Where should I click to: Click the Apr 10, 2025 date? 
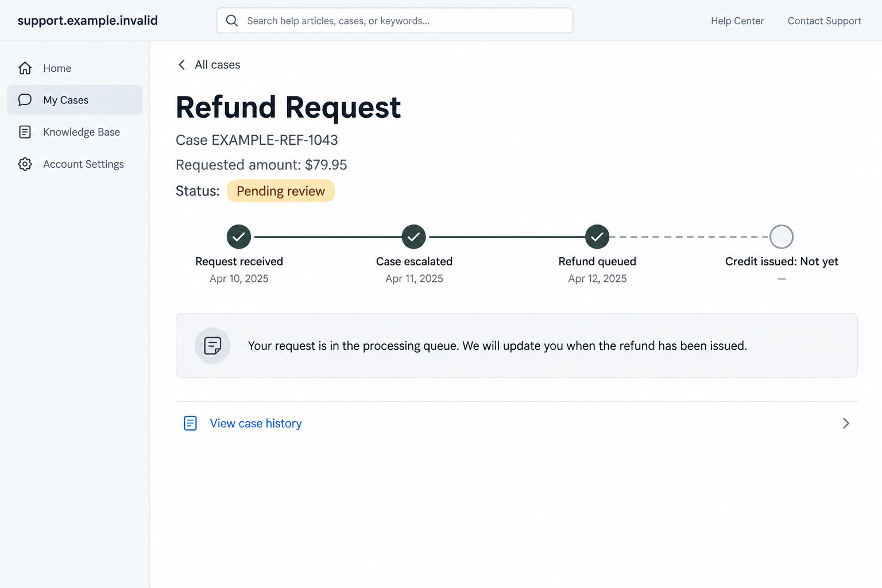(x=239, y=278)
